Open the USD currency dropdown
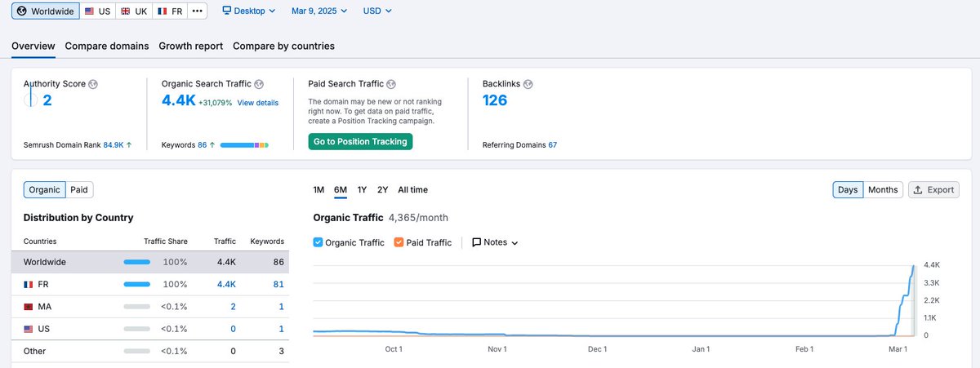This screenshot has width=980, height=368. pos(377,11)
